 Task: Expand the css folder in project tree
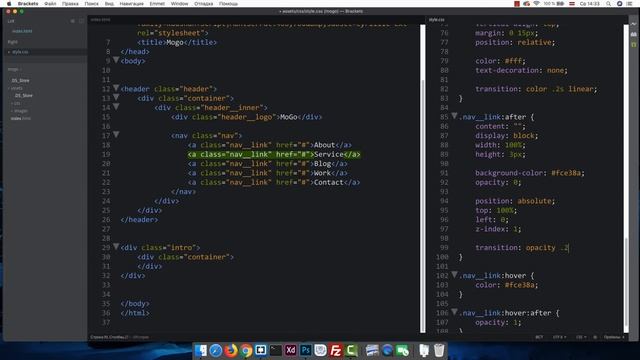point(16,103)
